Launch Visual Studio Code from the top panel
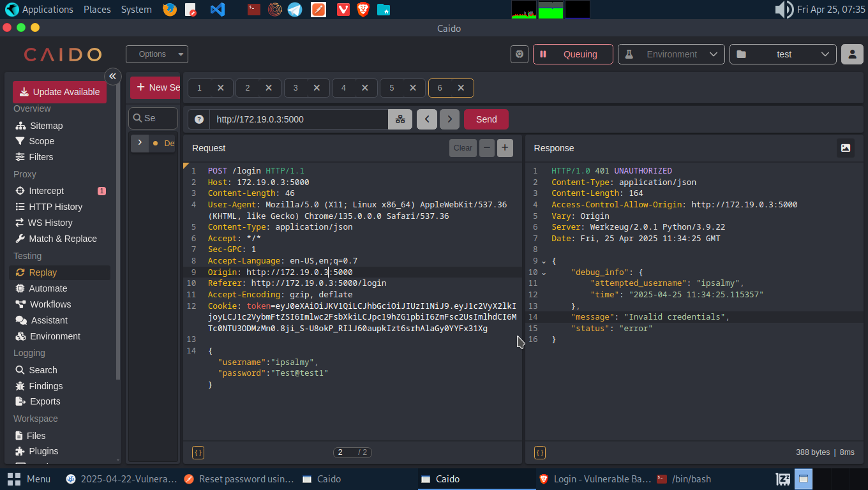This screenshot has height=490, width=868. tap(218, 10)
